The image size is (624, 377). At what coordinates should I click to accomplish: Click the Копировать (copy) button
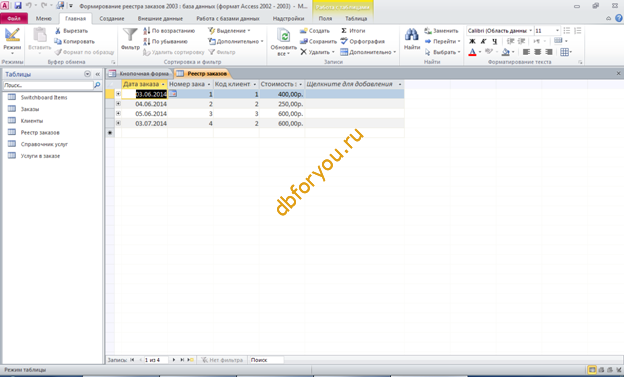click(x=74, y=41)
